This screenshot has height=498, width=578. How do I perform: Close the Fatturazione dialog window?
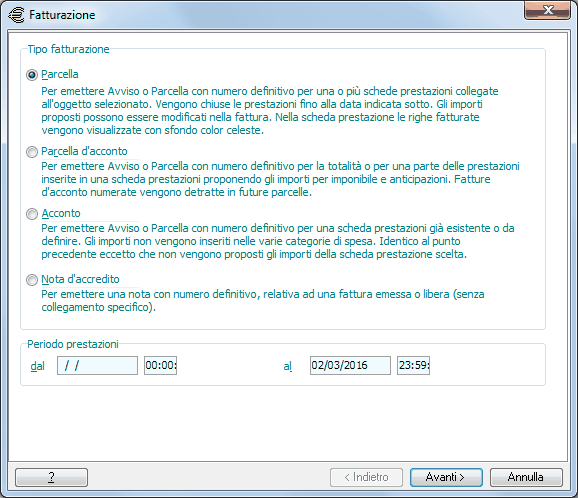click(548, 10)
